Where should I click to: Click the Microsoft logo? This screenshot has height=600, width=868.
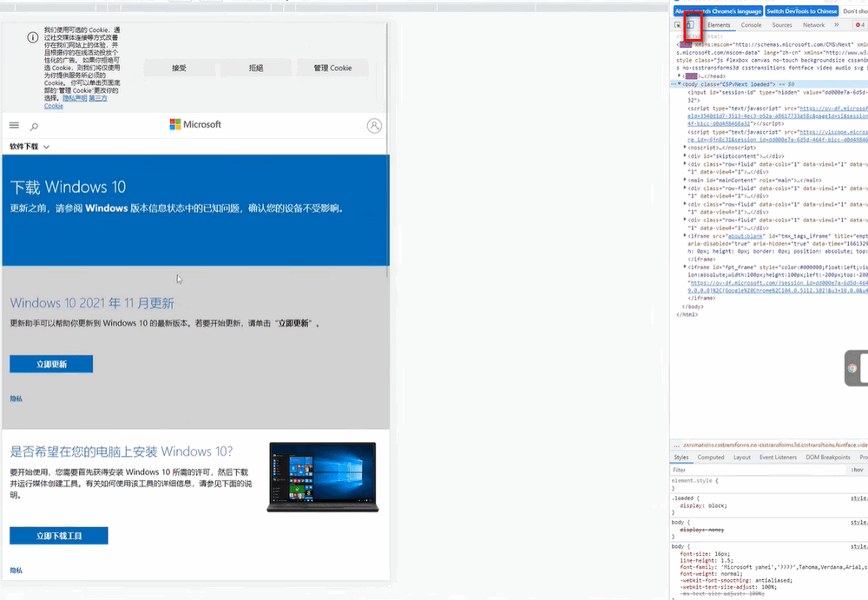(x=195, y=125)
